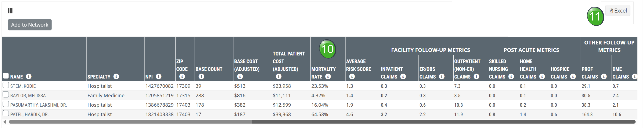This screenshot has width=644, height=128.
Task: Toggle the select-all checkbox in header
Action: 6,76
